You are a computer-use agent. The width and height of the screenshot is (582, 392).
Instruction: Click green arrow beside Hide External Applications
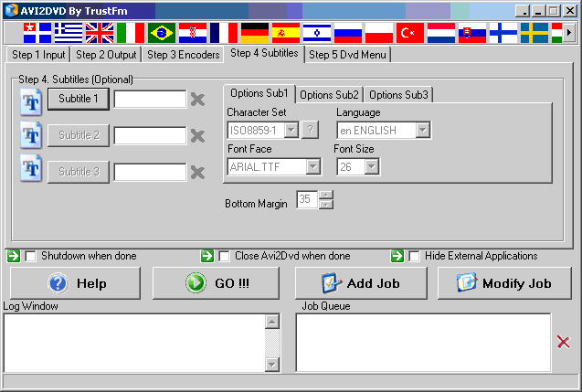tap(397, 256)
